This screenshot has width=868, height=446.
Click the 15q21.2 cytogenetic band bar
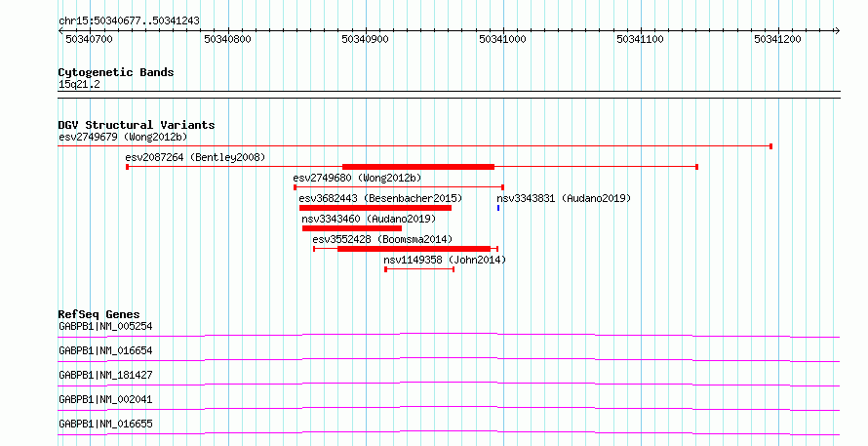(x=449, y=95)
